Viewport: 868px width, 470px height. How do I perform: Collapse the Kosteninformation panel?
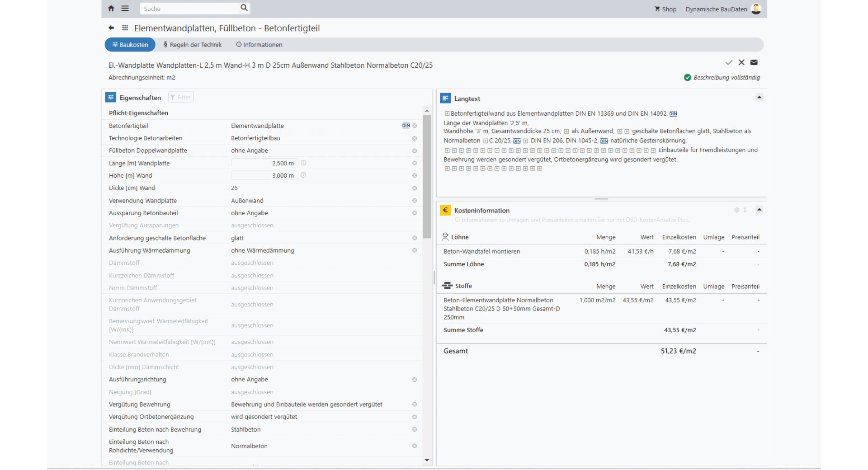tap(759, 210)
